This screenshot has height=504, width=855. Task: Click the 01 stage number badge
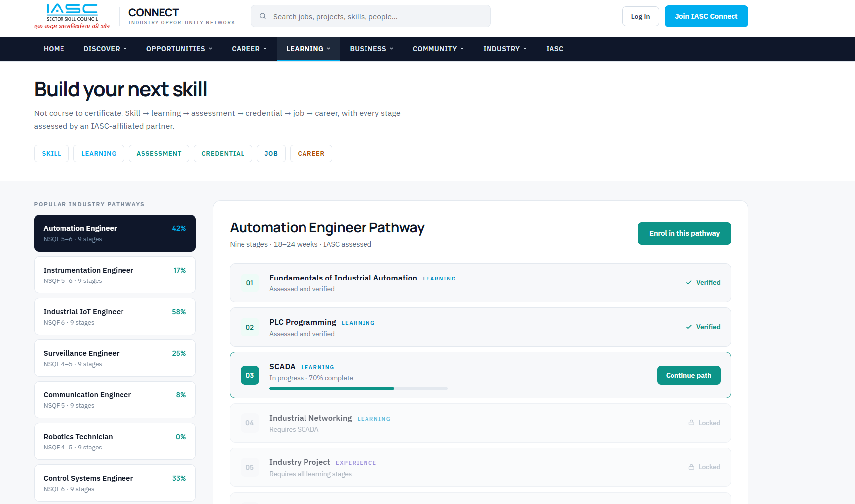point(250,283)
